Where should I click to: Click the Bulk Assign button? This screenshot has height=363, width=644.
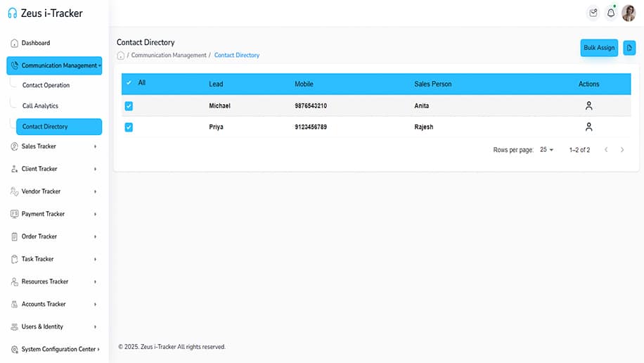[x=599, y=48]
